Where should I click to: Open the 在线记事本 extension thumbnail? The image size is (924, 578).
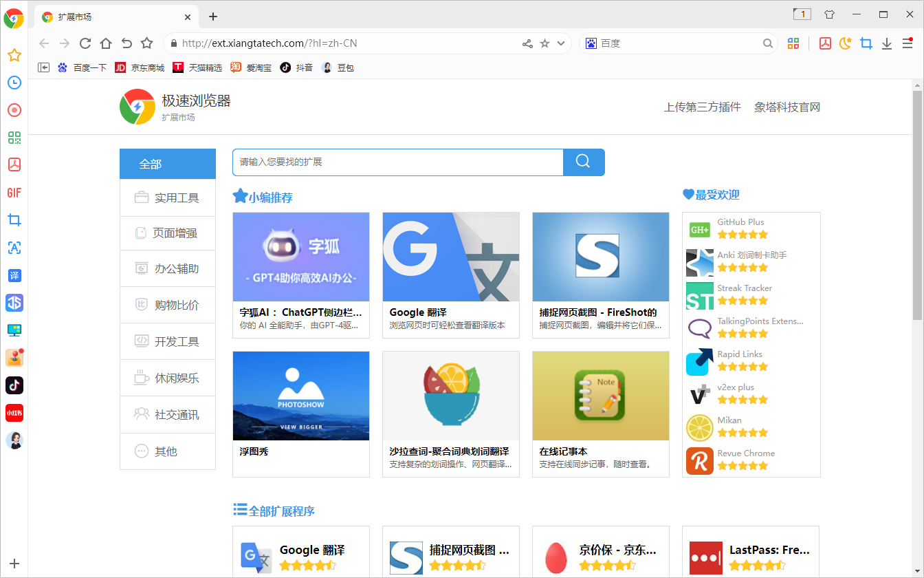click(x=601, y=396)
